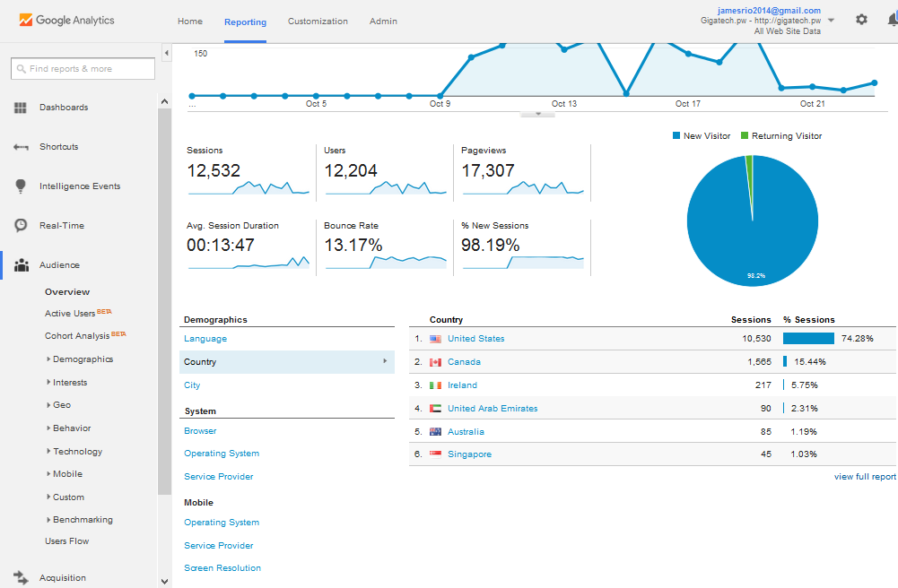This screenshot has width=898, height=588.
Task: Click the New Visitor blue legend swatch
Action: [676, 135]
